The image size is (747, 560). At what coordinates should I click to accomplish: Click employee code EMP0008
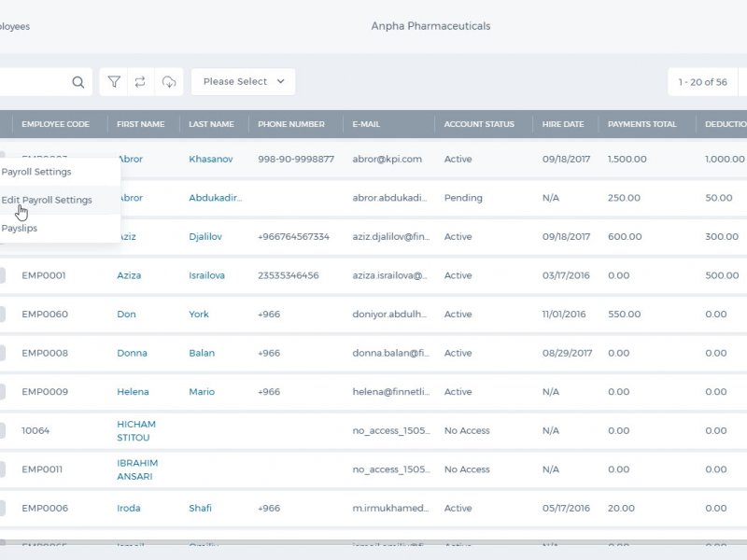(x=45, y=353)
